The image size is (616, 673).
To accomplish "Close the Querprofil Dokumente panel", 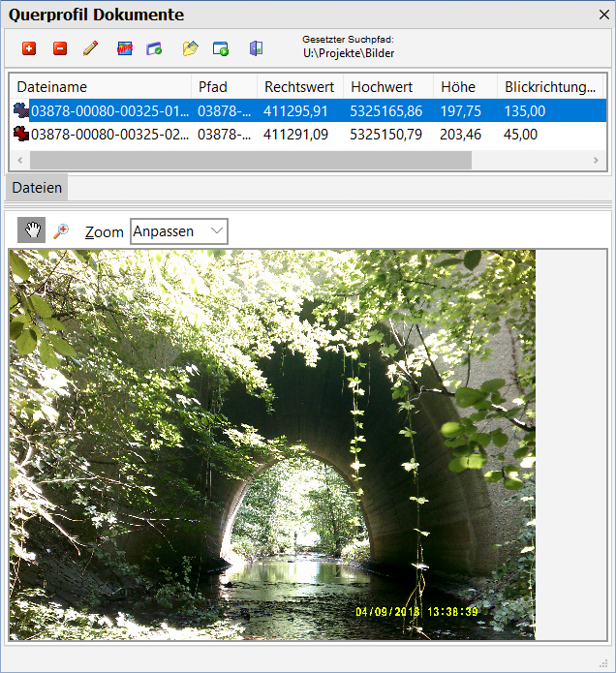I will (x=602, y=14).
